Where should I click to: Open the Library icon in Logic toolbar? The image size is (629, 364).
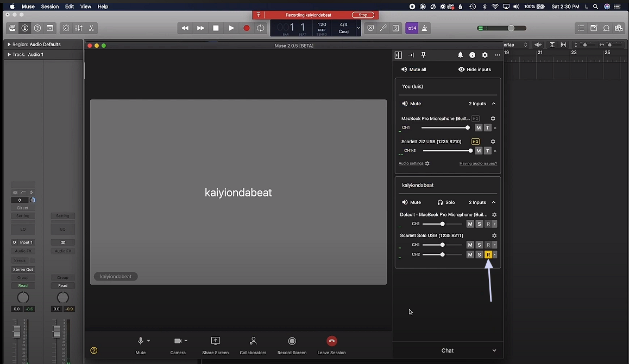pyautogui.click(x=12, y=28)
